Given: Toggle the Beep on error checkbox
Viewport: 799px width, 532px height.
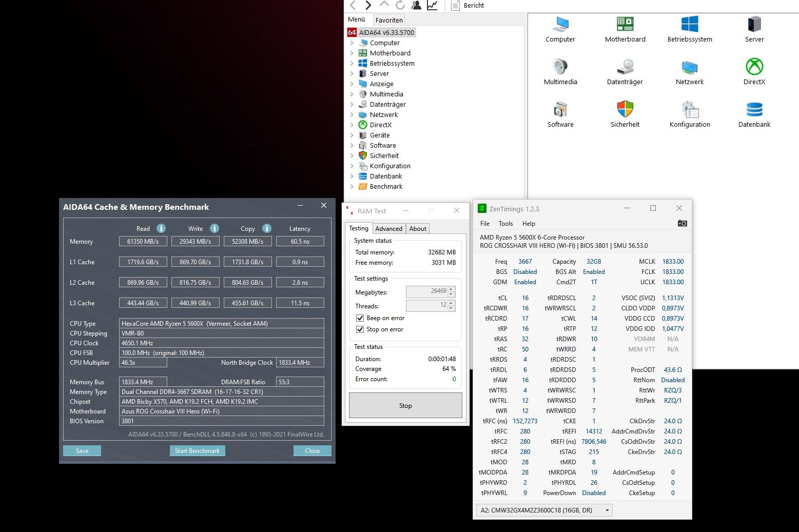Looking at the screenshot, I should click(360, 318).
